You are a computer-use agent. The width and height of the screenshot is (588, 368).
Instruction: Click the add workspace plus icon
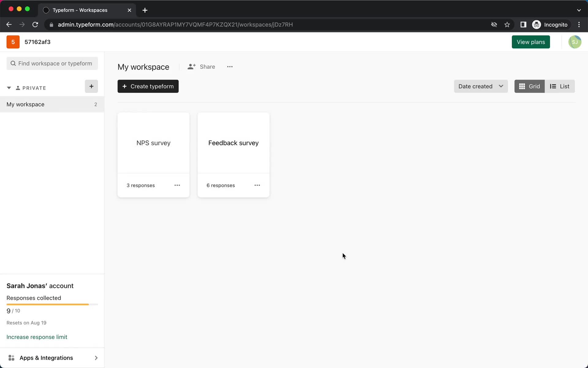pyautogui.click(x=91, y=86)
